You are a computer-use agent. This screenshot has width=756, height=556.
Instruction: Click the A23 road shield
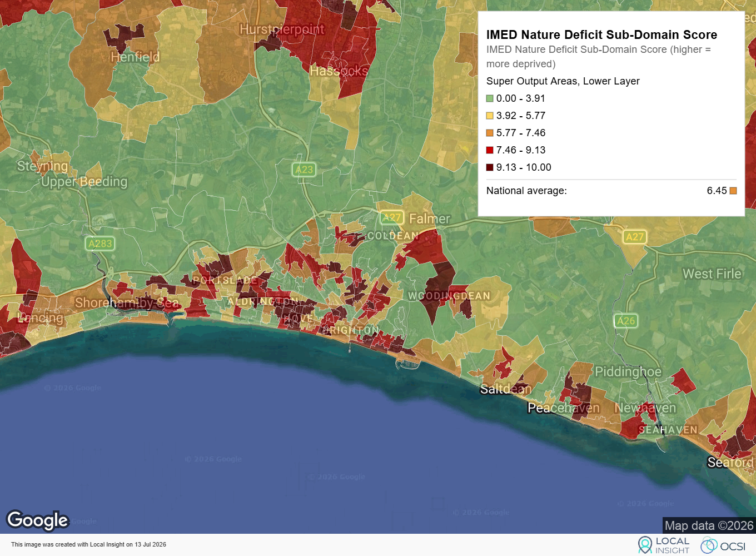(304, 170)
